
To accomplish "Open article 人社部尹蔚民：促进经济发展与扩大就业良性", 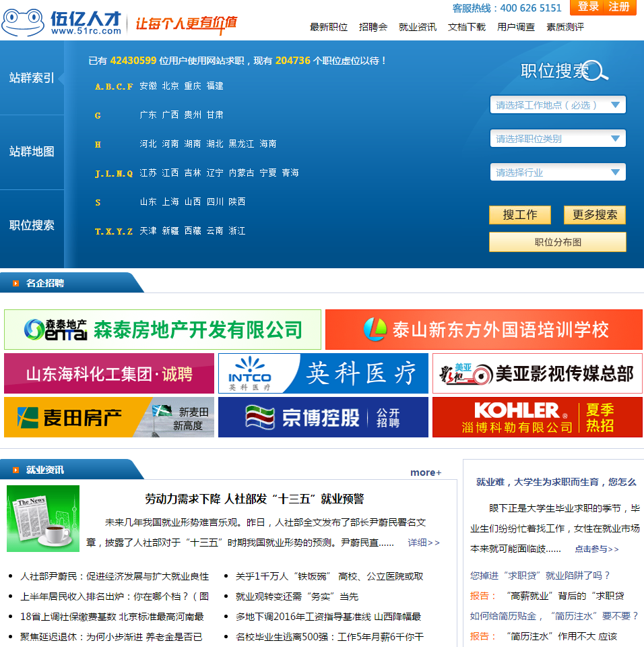I will [115, 576].
